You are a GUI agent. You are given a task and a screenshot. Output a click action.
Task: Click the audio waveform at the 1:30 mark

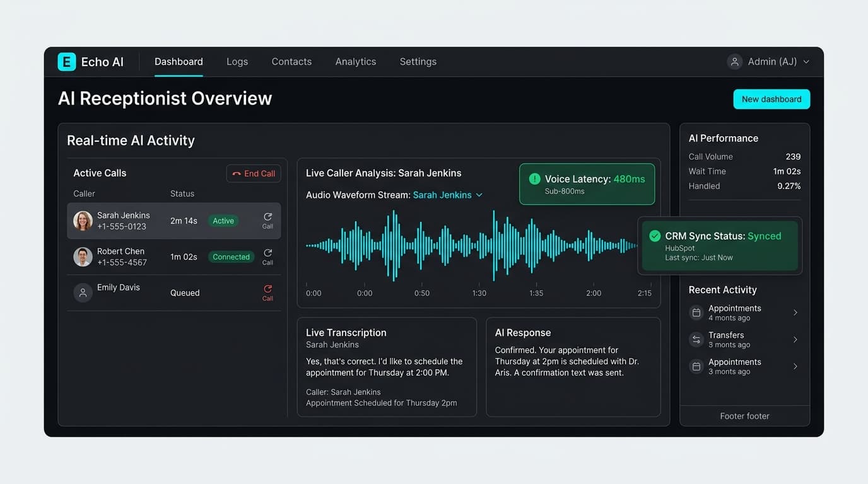point(479,246)
